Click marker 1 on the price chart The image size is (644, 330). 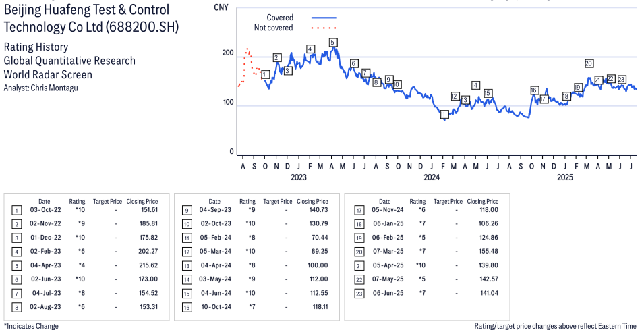pos(265,74)
